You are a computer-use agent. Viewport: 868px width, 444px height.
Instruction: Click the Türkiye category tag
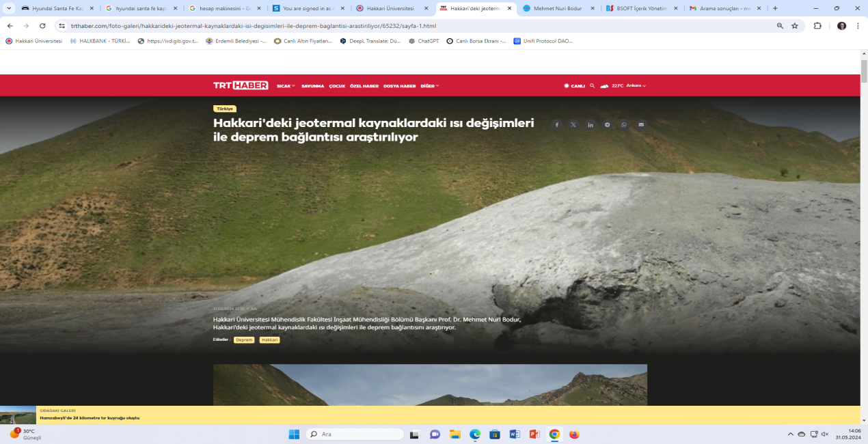click(225, 109)
